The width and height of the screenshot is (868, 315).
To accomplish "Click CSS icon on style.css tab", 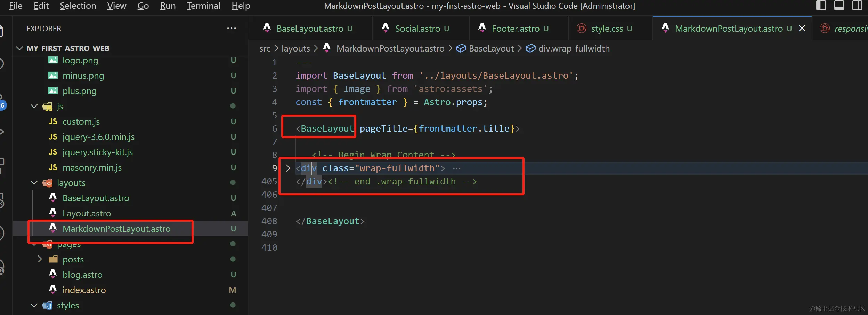I will coord(582,28).
